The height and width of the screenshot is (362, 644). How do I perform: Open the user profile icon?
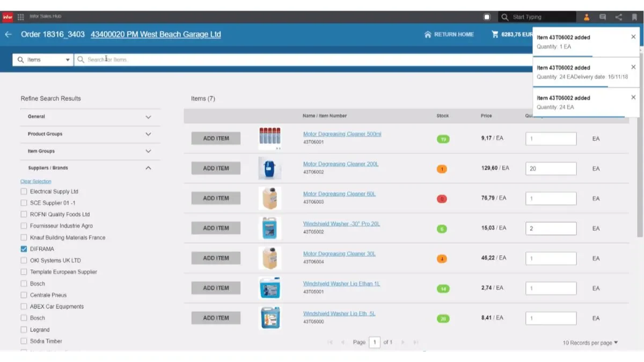(587, 17)
